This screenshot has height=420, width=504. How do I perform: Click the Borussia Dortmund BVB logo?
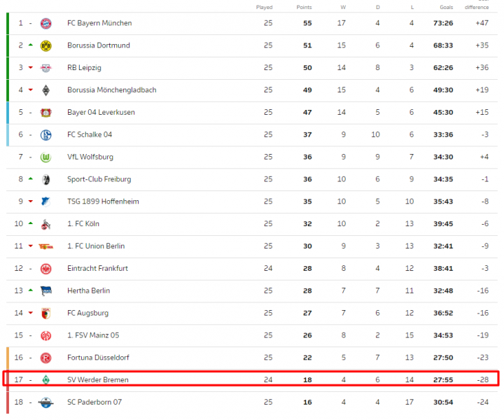tap(46, 45)
